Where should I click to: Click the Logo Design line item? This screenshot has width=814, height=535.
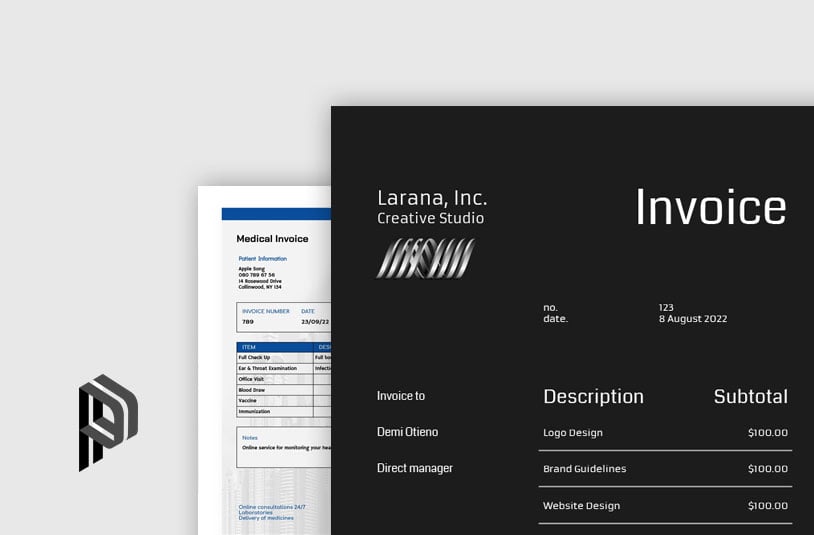pyautogui.click(x=573, y=433)
